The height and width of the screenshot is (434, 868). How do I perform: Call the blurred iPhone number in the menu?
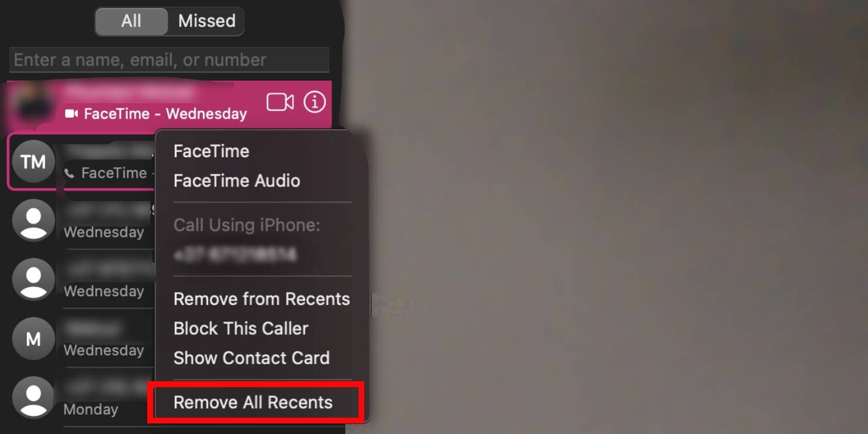[235, 255]
